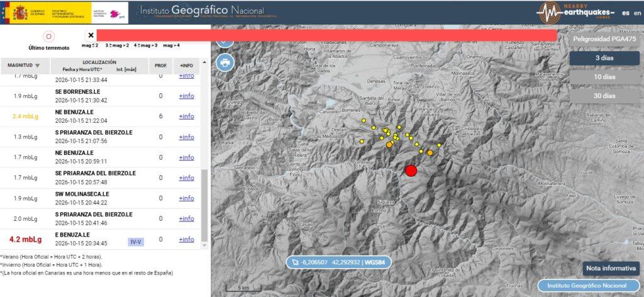Viewport: 644px width, 297px height.
Task: Switch language to en
Action: tap(637, 13)
